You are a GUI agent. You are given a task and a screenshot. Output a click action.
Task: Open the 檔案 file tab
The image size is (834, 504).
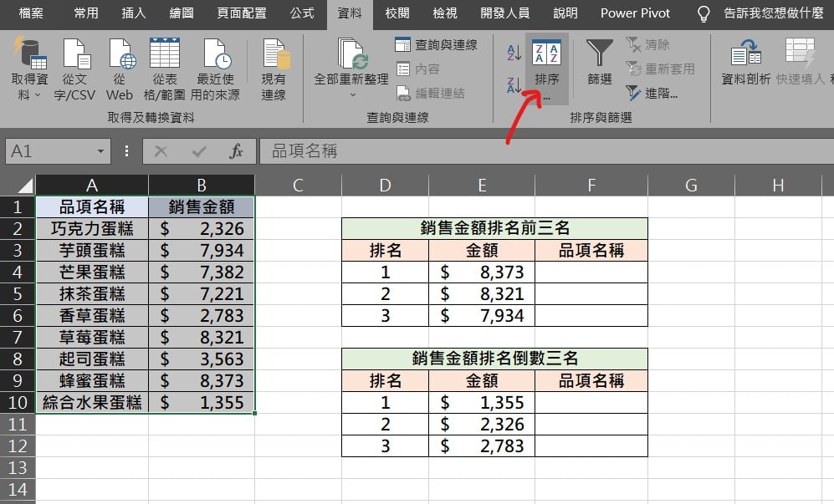[31, 13]
